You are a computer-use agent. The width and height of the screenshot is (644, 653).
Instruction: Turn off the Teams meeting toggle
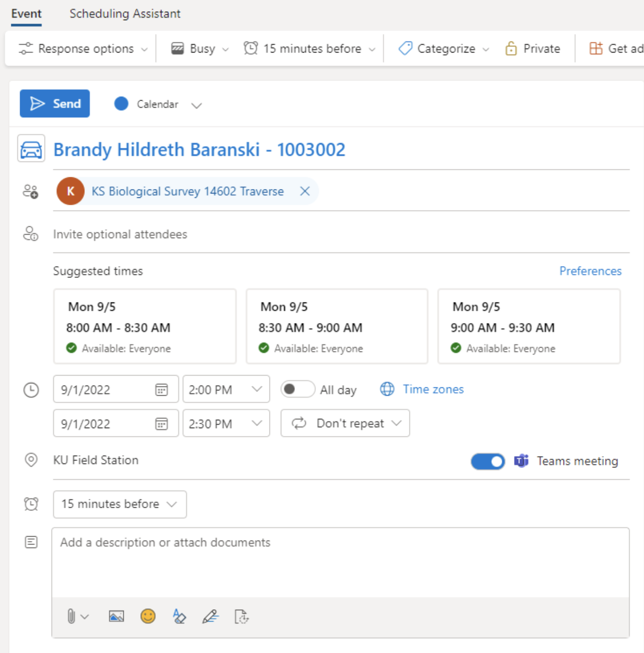[487, 461]
